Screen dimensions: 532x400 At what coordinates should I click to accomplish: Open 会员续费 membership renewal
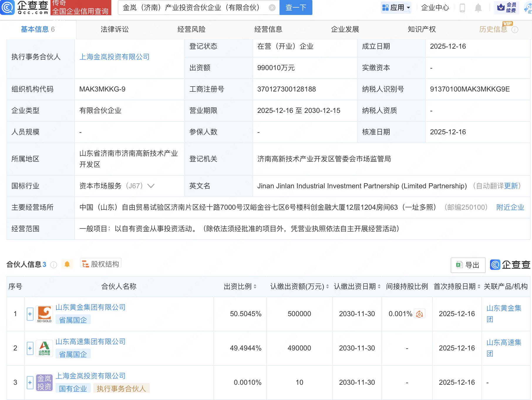507,8
